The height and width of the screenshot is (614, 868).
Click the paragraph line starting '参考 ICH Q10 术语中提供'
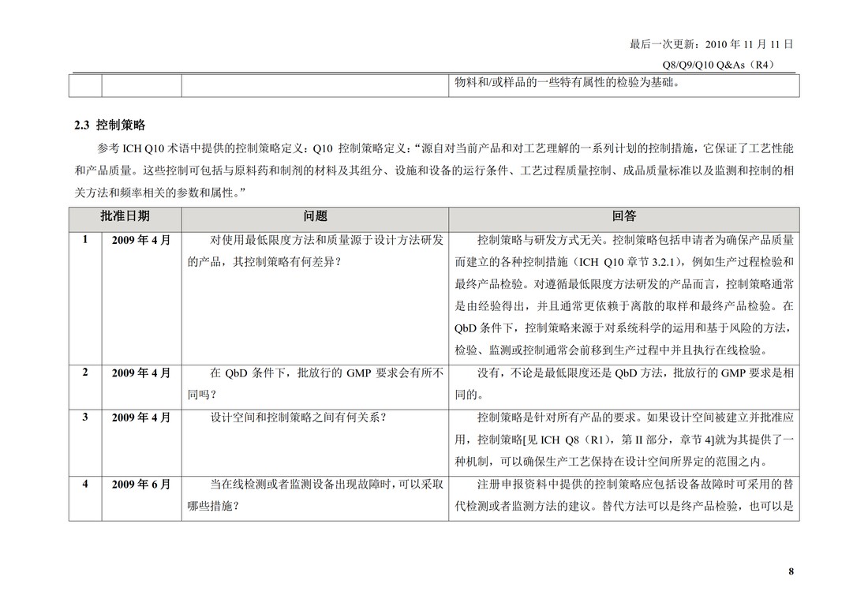pyautogui.click(x=446, y=148)
